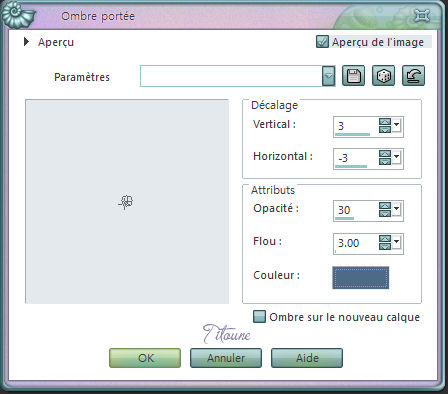Open the Horizontal offset slider dropdown
The image size is (448, 394).
[x=396, y=157]
